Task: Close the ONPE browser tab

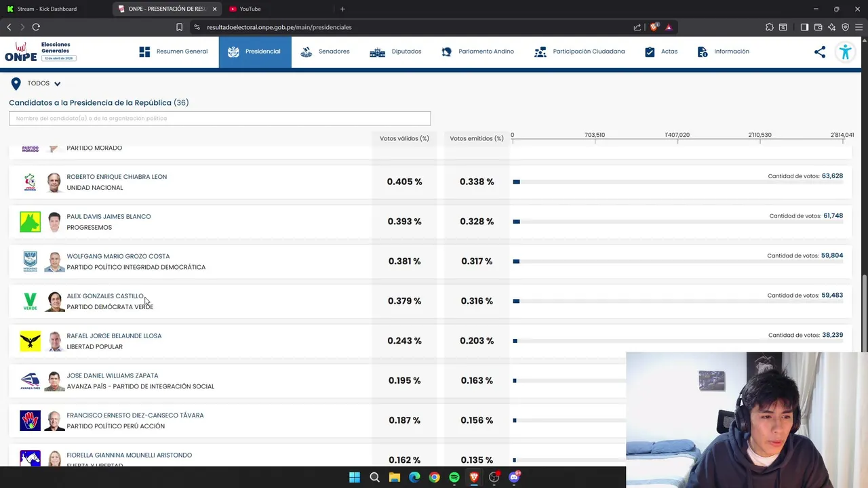Action: [x=215, y=9]
